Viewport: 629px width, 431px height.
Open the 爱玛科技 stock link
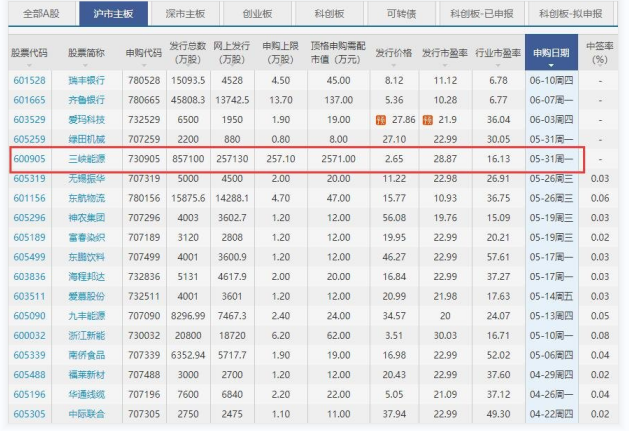(87, 120)
